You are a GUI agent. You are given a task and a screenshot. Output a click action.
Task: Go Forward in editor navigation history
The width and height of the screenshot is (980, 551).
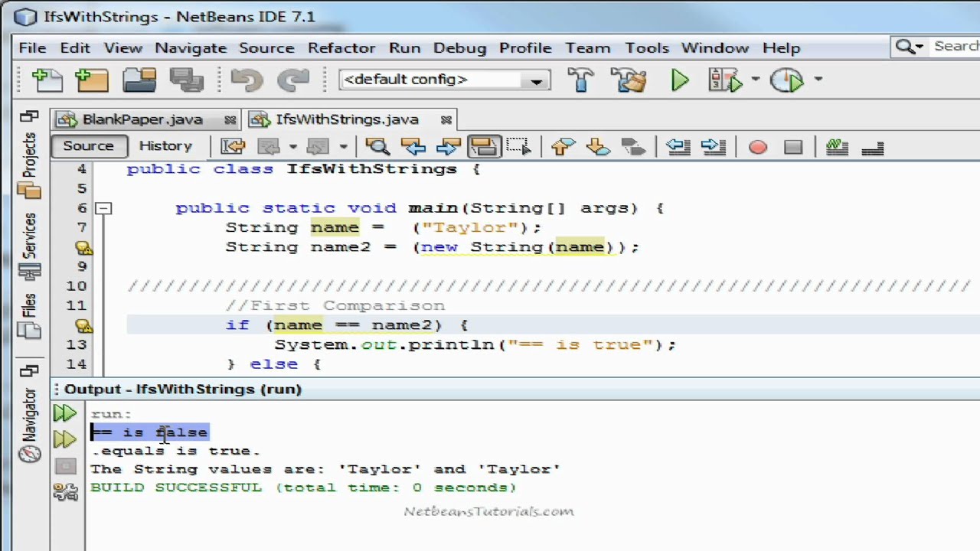318,146
